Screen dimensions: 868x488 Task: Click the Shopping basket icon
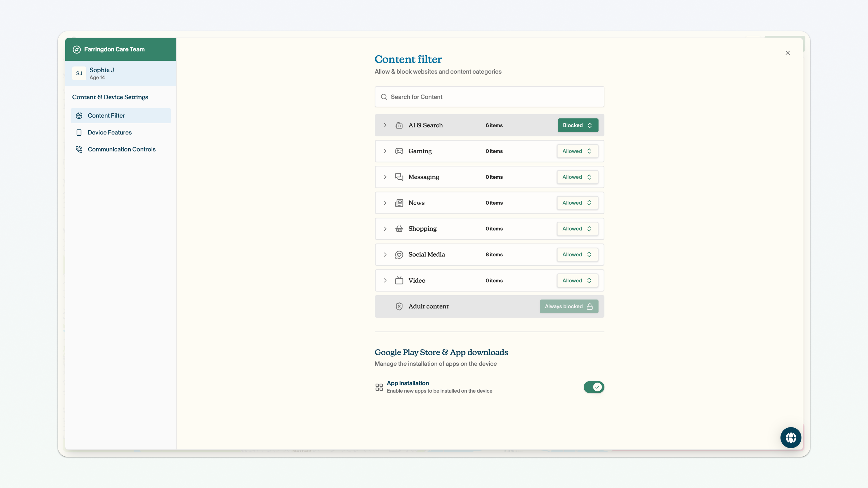[x=399, y=229]
